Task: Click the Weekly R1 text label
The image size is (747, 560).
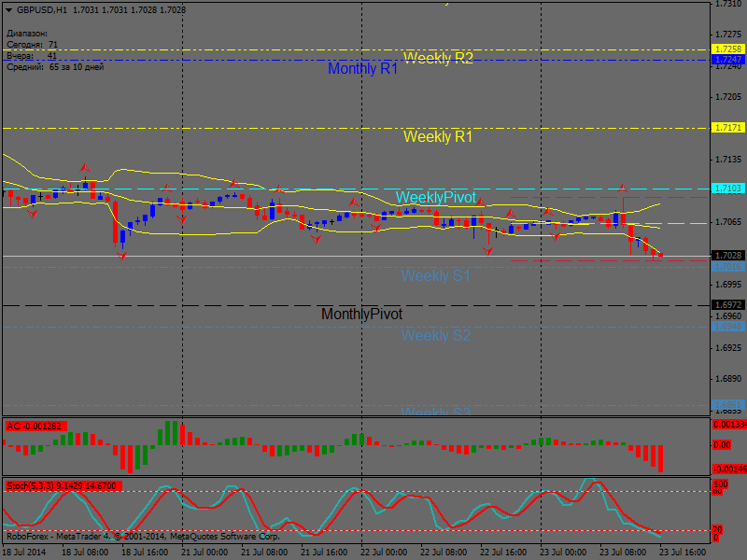Action: point(438,137)
